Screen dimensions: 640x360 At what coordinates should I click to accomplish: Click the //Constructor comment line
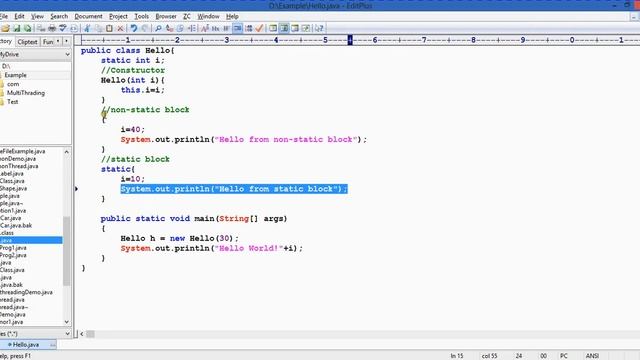point(133,70)
